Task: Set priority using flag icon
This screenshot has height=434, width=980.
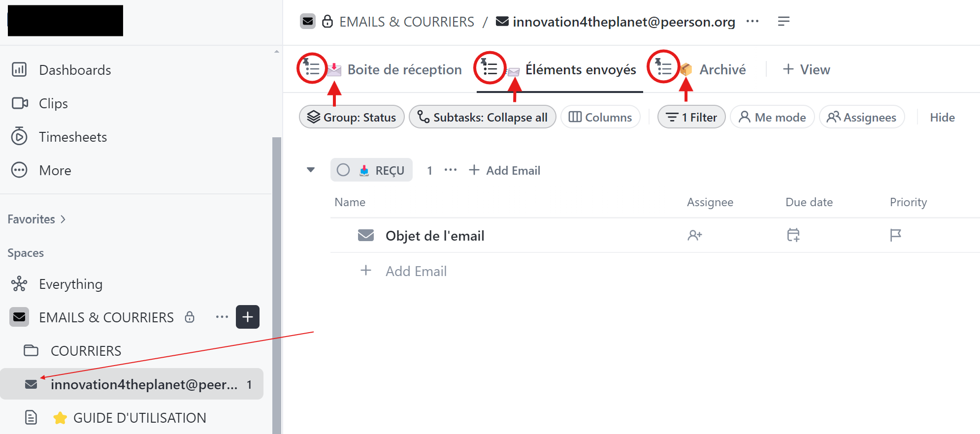Action: tap(895, 235)
